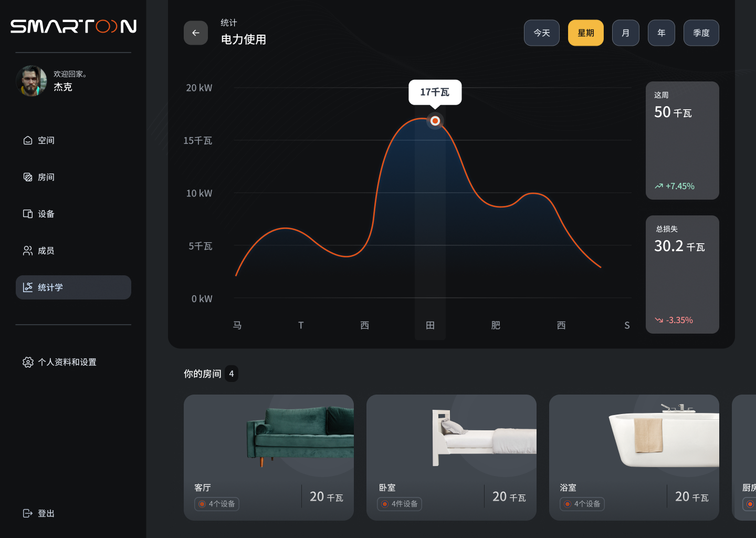This screenshot has height=538, width=756.
Task: Click Jack's profile avatar photo
Action: tap(31, 81)
